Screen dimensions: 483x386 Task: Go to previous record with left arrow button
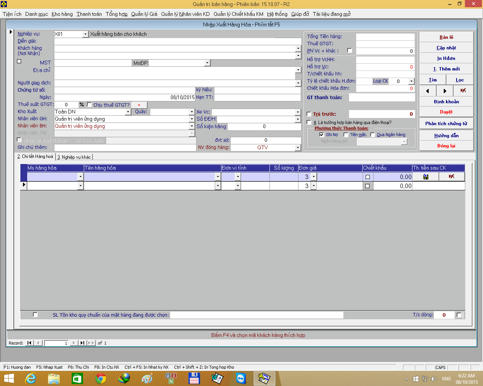pyautogui.click(x=428, y=91)
